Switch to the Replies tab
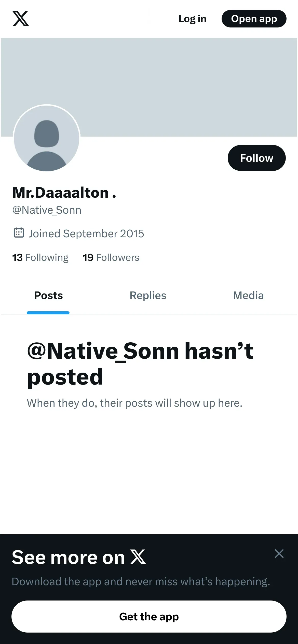298x644 pixels. (x=148, y=296)
